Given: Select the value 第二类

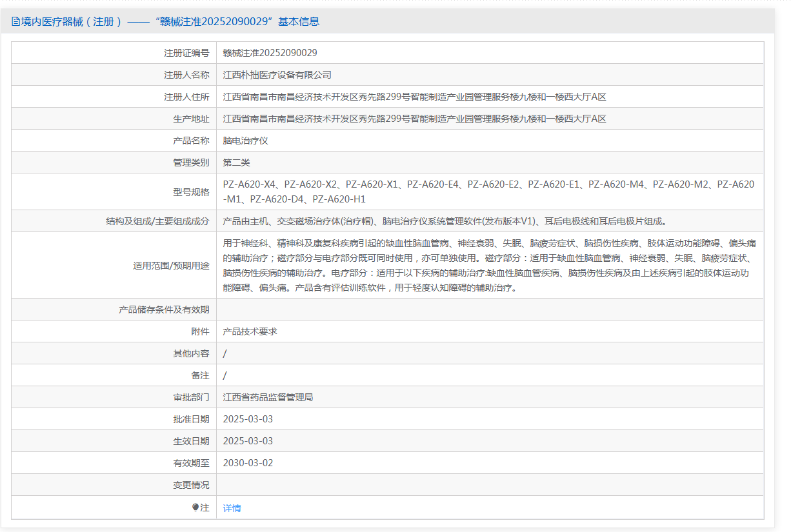Looking at the screenshot, I should coord(237,163).
